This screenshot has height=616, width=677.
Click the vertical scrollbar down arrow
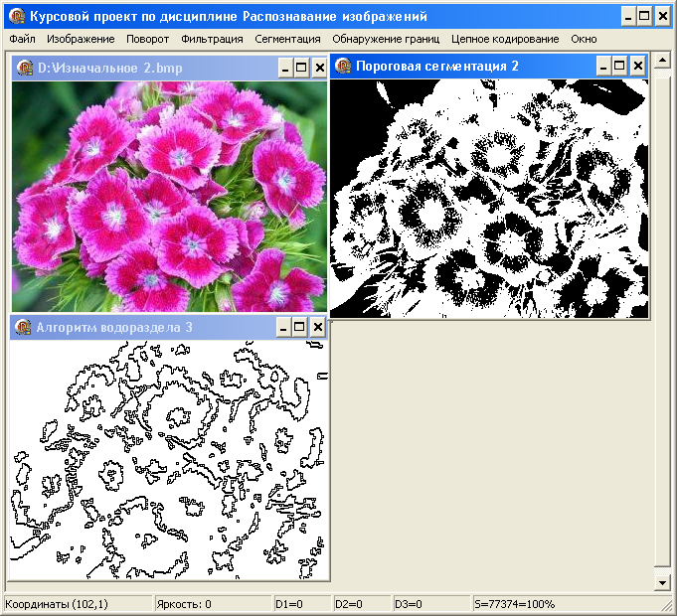point(662,583)
